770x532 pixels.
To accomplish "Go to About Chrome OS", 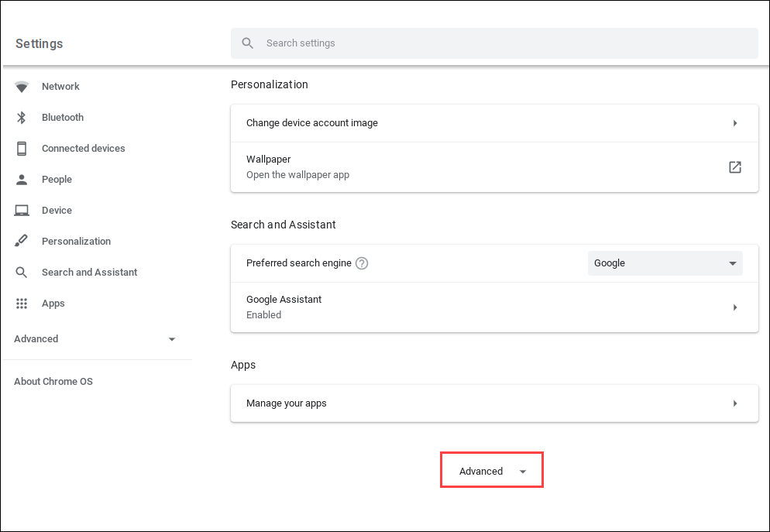I will click(x=53, y=382).
